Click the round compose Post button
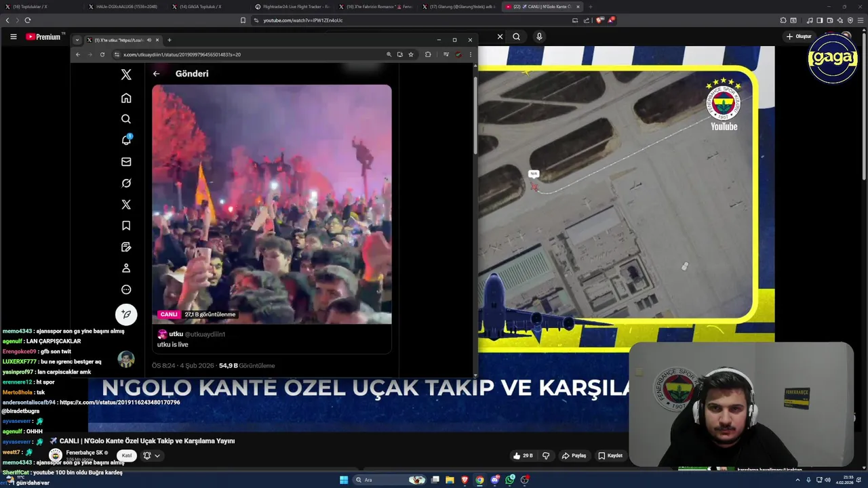 tap(126, 314)
